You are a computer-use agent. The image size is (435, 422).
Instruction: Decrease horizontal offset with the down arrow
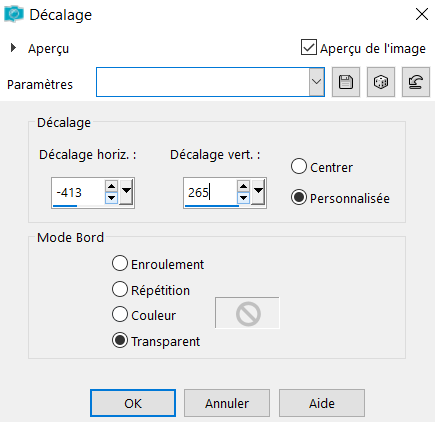[111, 198]
